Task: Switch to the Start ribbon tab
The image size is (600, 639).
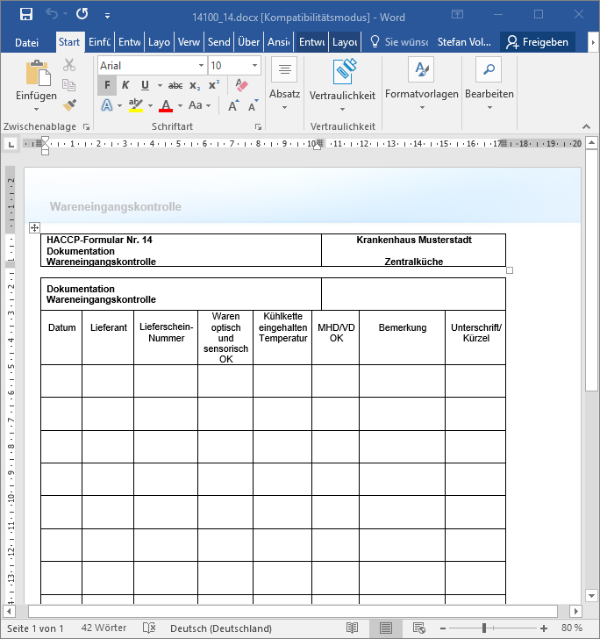Action: 69,42
